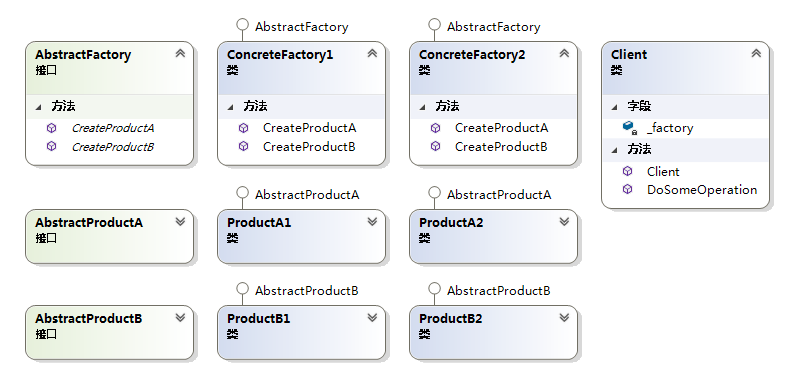Expand the AbstractProductB interface details

click(x=180, y=317)
